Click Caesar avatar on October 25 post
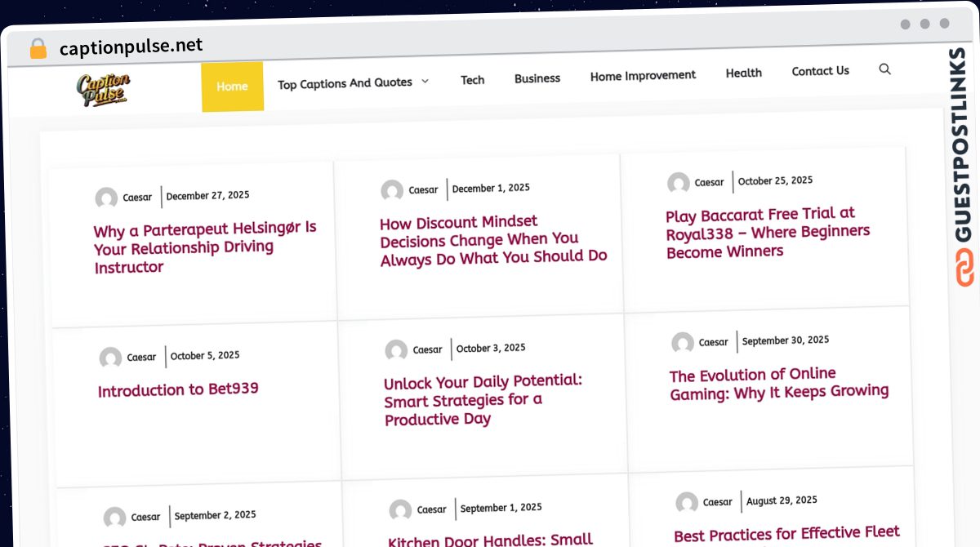The width and height of the screenshot is (980, 547). 679,184
